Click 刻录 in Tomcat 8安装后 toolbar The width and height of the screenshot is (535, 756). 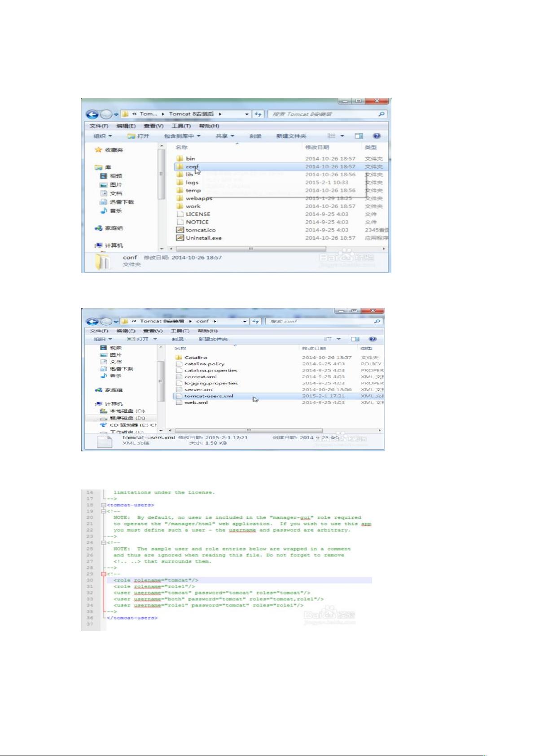255,136
